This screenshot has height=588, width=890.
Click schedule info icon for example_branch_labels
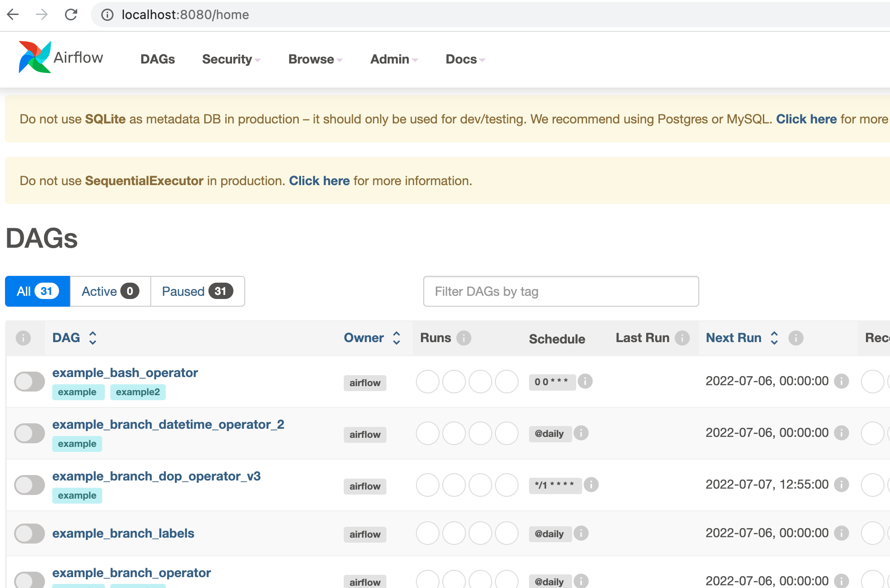point(581,533)
